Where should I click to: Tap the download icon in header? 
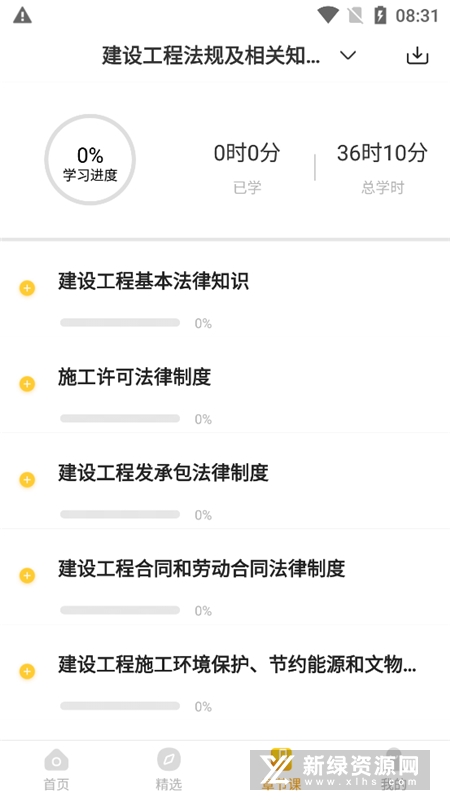tap(417, 55)
